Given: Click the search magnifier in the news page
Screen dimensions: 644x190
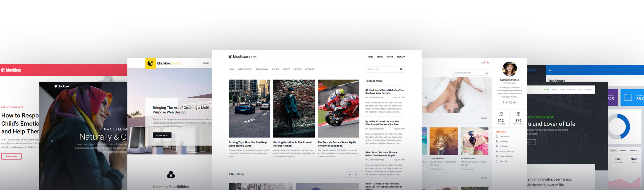Looking at the screenshot, I should pos(401,69).
